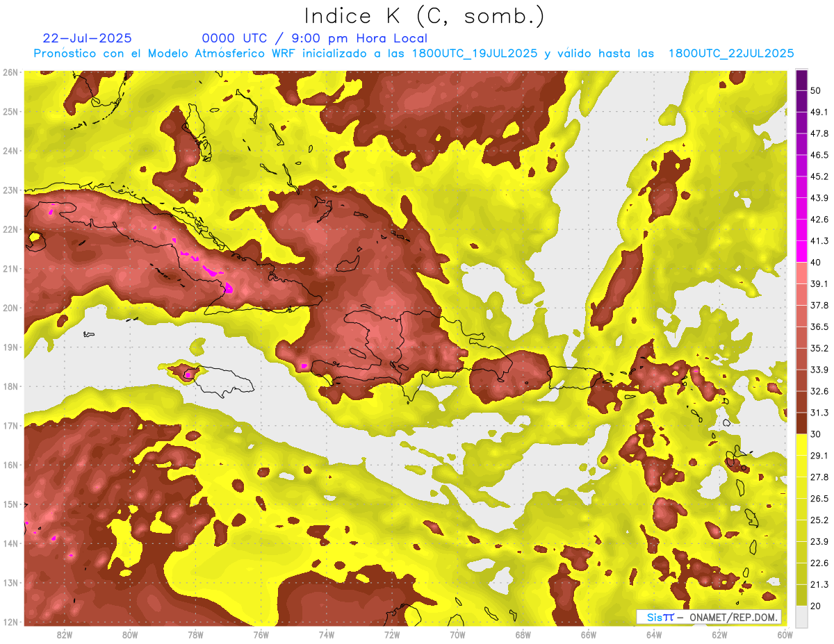Click the magenta colorbar band between 41.3 and 42.6

(x=801, y=230)
